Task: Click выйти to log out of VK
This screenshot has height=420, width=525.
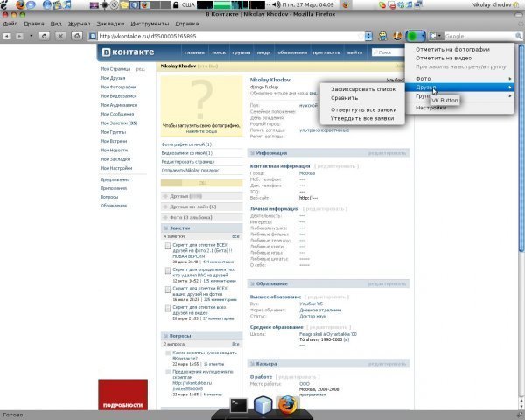Action: pos(354,52)
